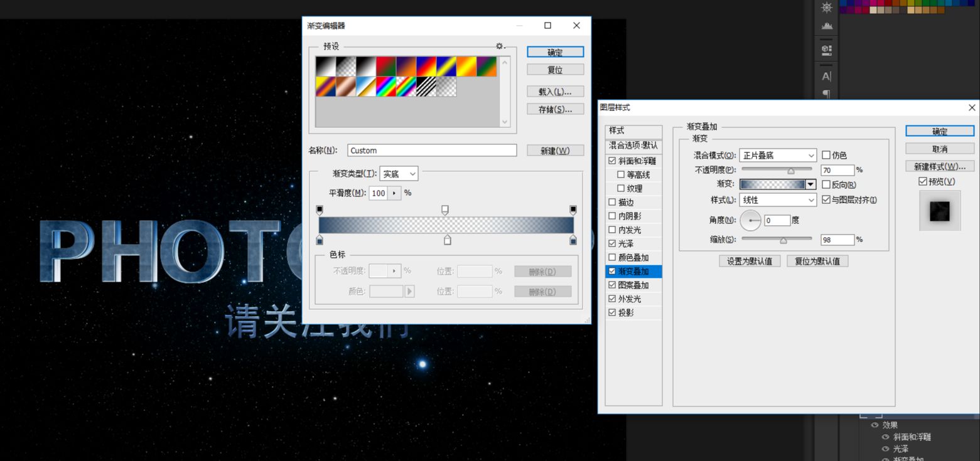Click New Style (新建样式) button
980x461 pixels.
tap(940, 166)
